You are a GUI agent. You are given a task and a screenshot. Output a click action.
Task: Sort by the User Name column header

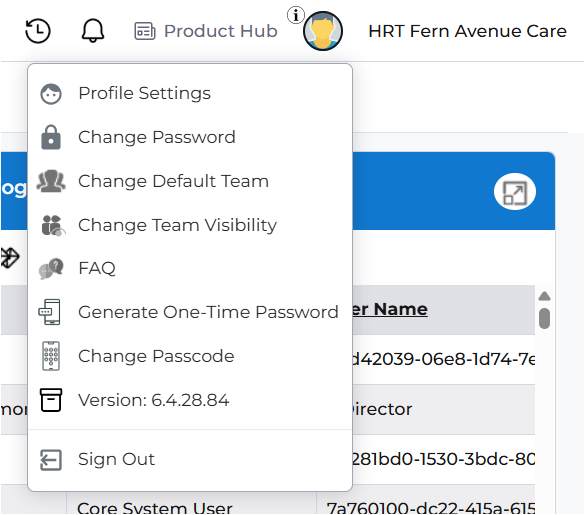390,309
